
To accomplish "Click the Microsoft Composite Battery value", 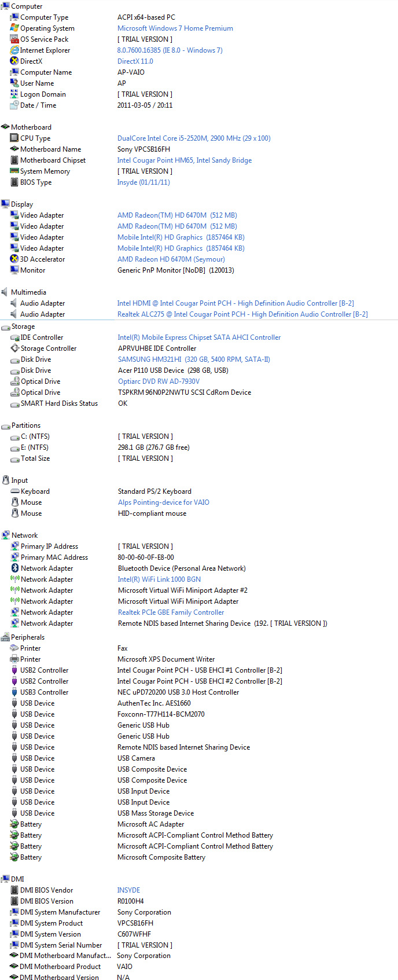I will (x=161, y=857).
